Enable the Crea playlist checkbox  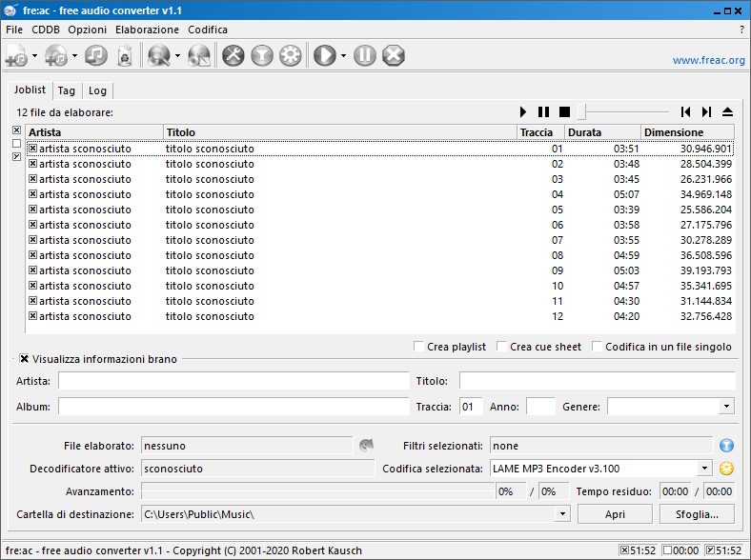click(x=419, y=347)
